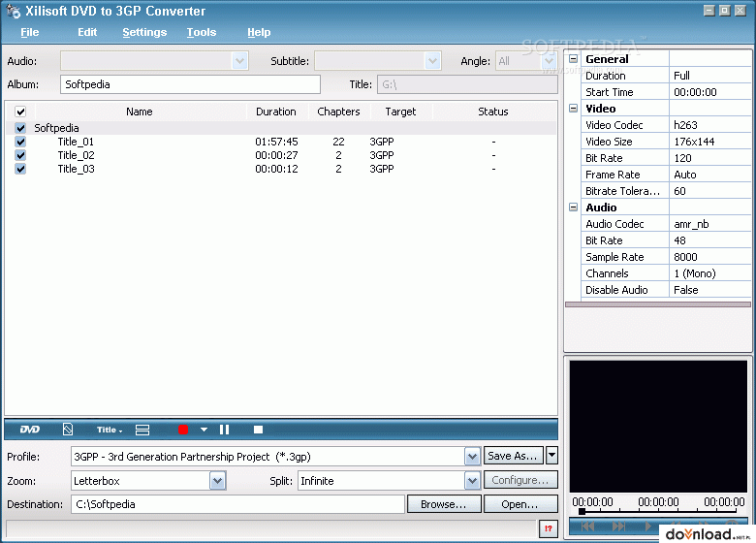Select the Title_03 row name
Image resolution: width=756 pixels, height=543 pixels.
pyautogui.click(x=77, y=169)
